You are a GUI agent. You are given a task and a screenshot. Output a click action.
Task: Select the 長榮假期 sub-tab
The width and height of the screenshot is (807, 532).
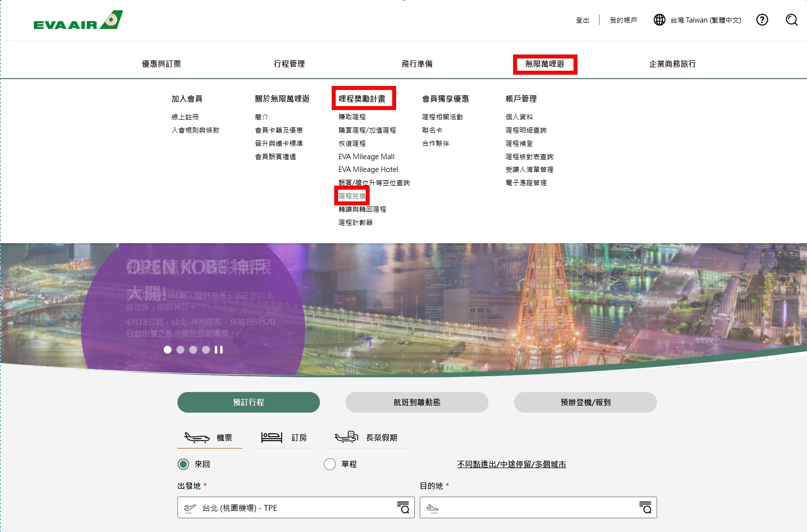tap(367, 437)
